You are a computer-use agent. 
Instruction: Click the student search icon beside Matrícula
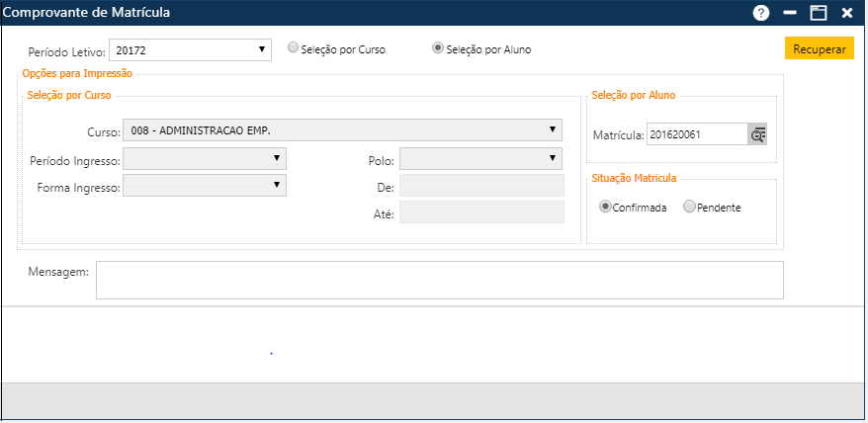[757, 134]
